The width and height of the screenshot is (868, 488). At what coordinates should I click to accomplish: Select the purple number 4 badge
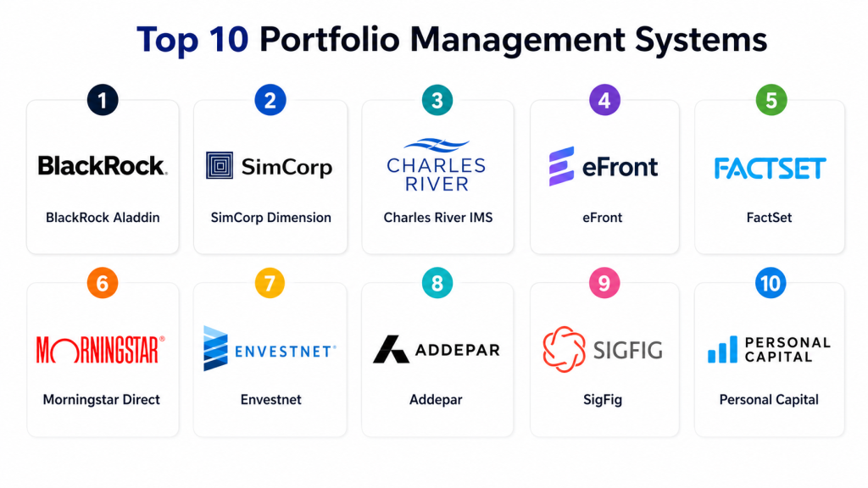[604, 101]
